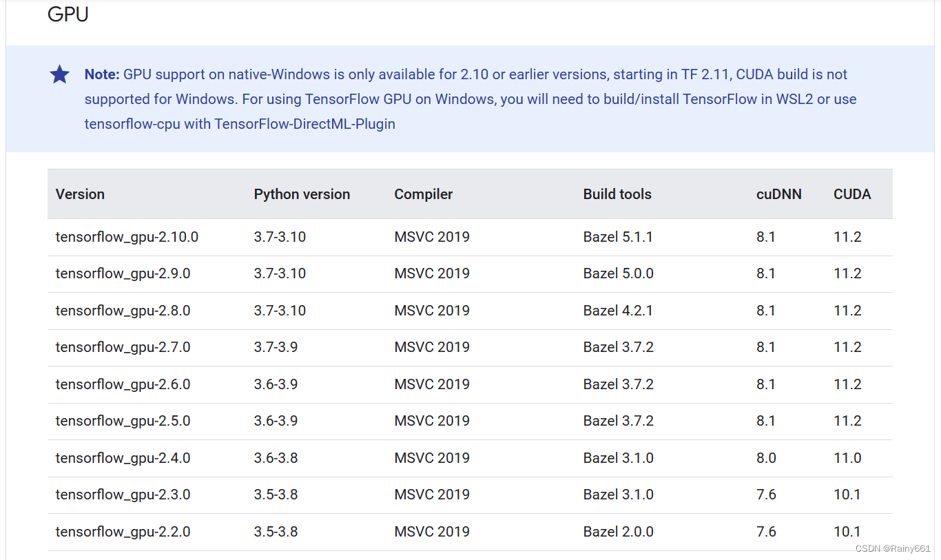Select the tensorflow_gpu-2.5.0 cell

tap(123, 421)
